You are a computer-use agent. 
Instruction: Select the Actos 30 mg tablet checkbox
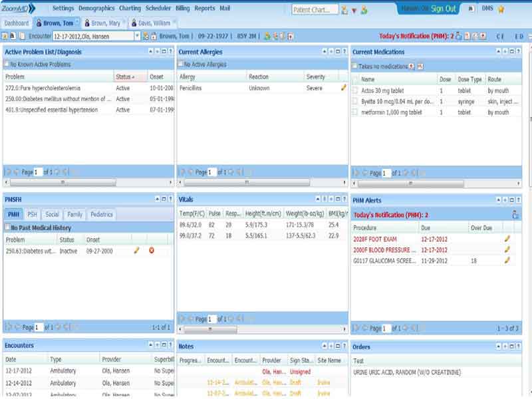click(x=355, y=90)
